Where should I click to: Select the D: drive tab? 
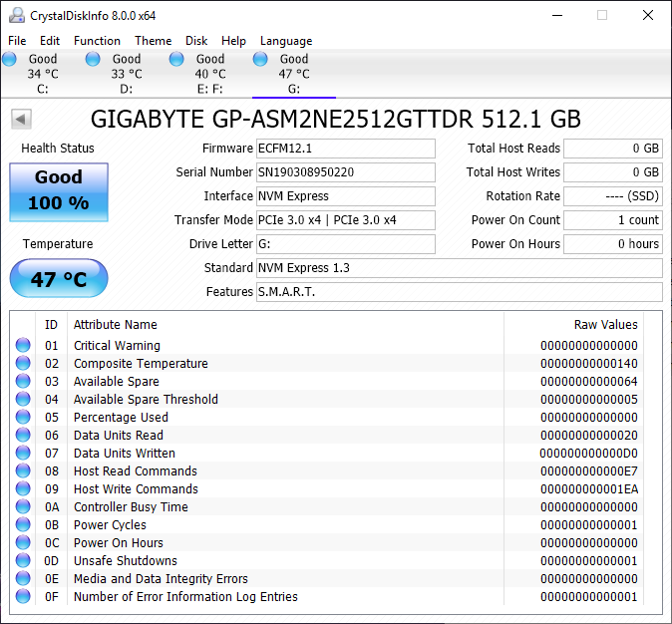[127, 74]
